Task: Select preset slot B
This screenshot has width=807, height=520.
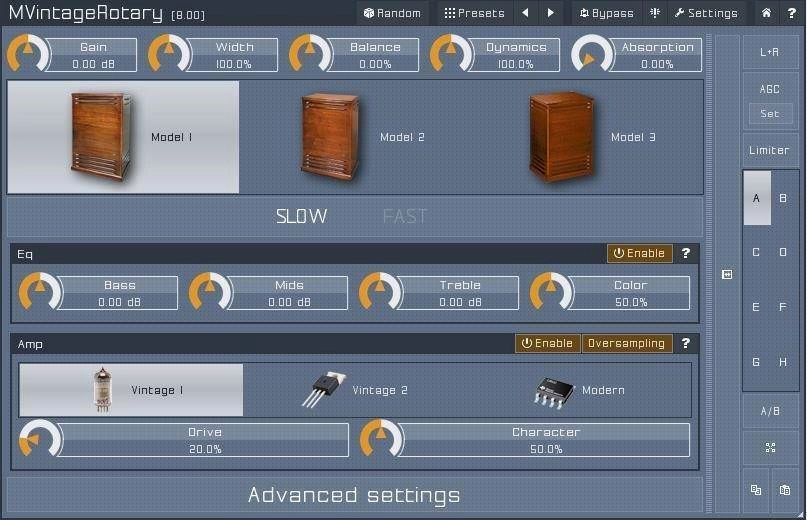Action: (x=783, y=198)
